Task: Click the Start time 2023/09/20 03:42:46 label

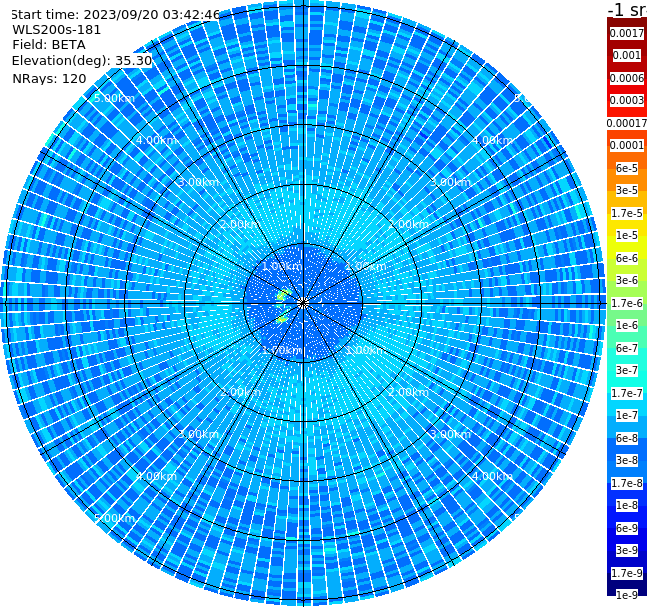Action: click(115, 15)
